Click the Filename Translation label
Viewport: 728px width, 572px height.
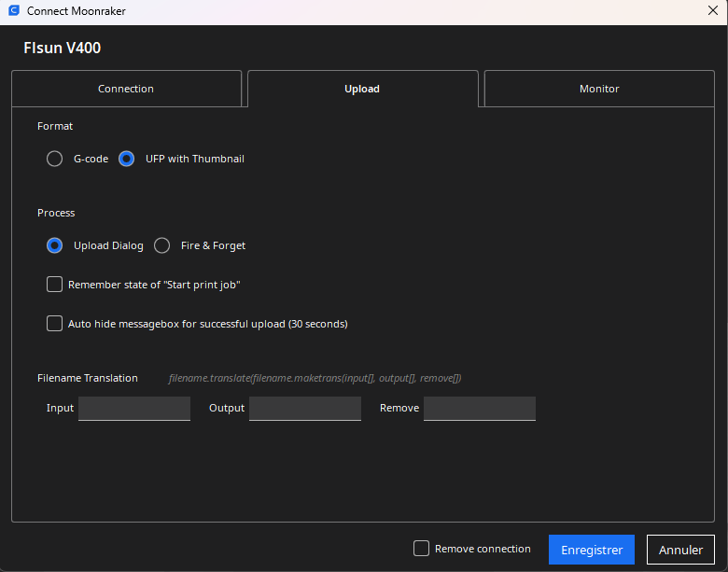click(88, 379)
